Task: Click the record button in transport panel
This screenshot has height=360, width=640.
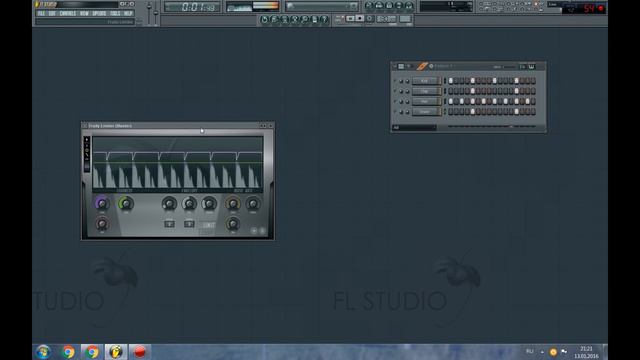Action: 369,18
